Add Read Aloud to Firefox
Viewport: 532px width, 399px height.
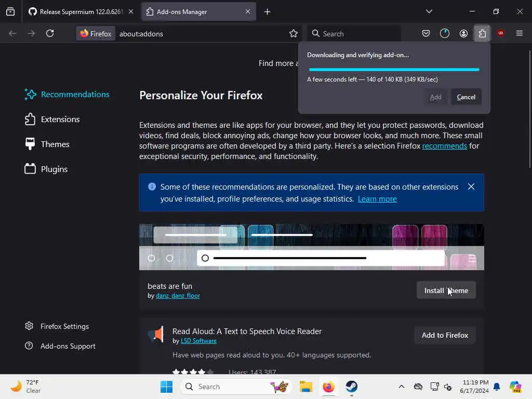click(445, 335)
